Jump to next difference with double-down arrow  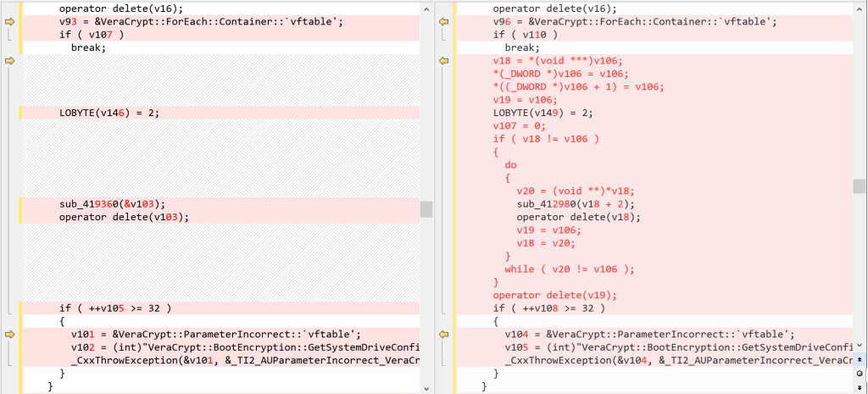click(861, 386)
